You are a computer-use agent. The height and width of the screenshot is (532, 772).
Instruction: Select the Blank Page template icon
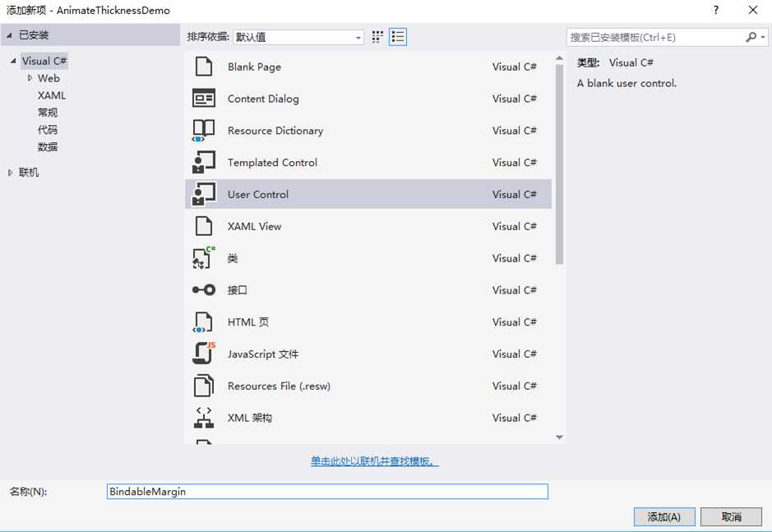(x=204, y=67)
